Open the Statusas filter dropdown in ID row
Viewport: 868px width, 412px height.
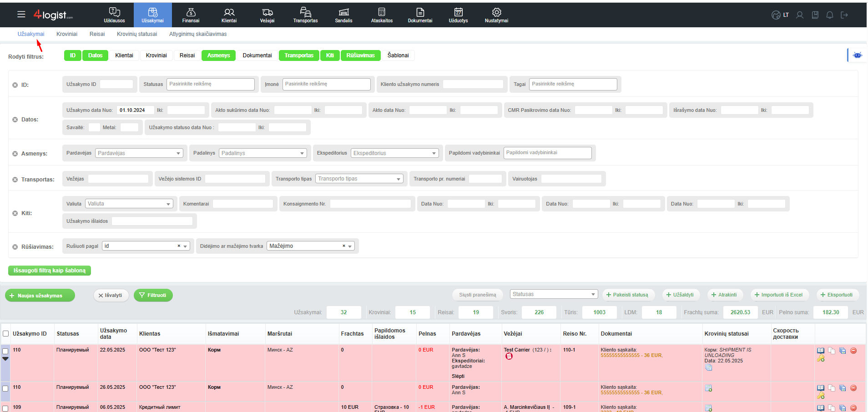tap(211, 84)
